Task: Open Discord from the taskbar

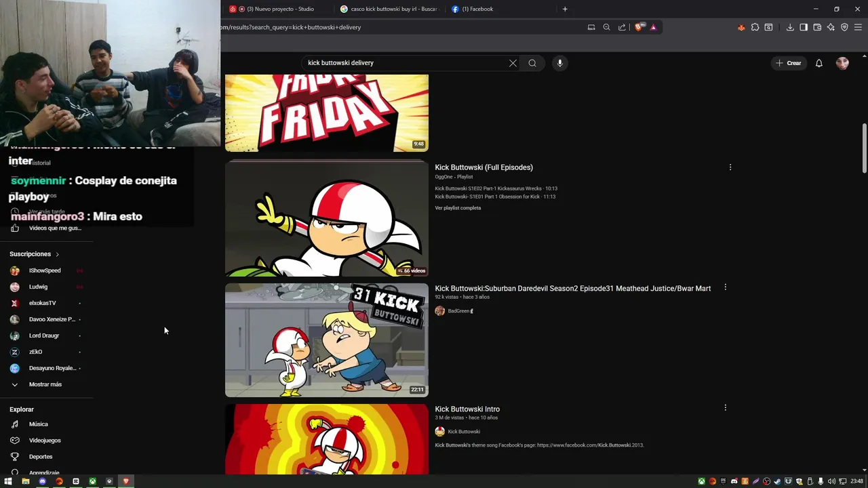Action: (42, 481)
